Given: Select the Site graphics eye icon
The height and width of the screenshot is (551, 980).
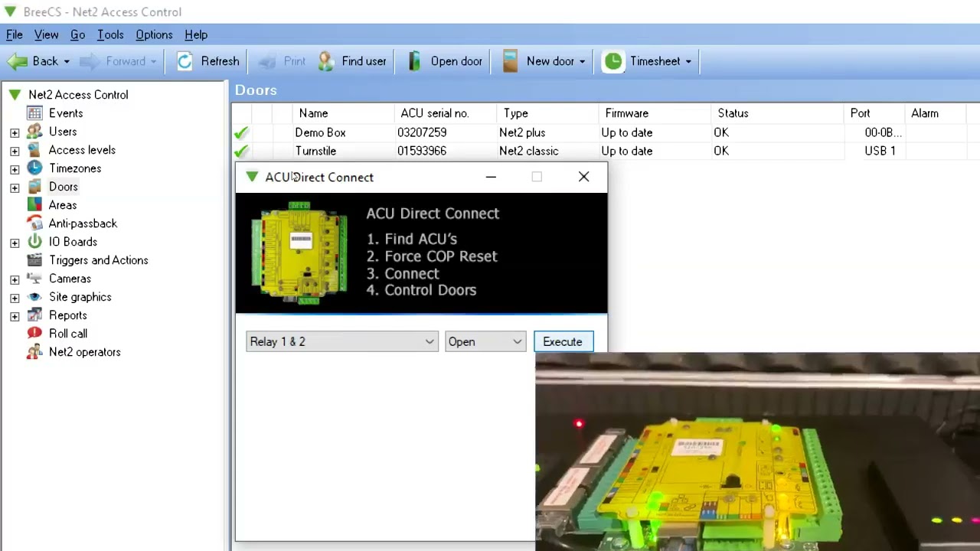Looking at the screenshot, I should point(34,297).
